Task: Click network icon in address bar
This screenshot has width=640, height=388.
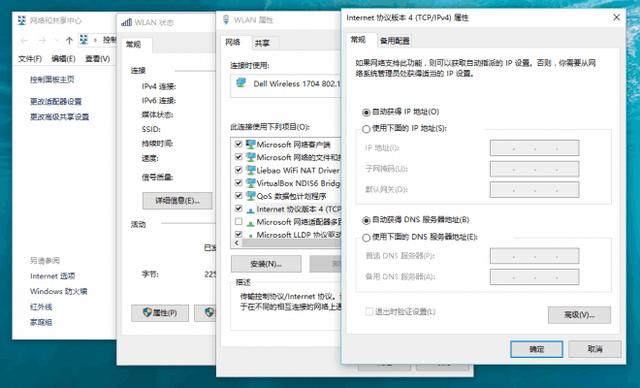Action: [x=84, y=40]
